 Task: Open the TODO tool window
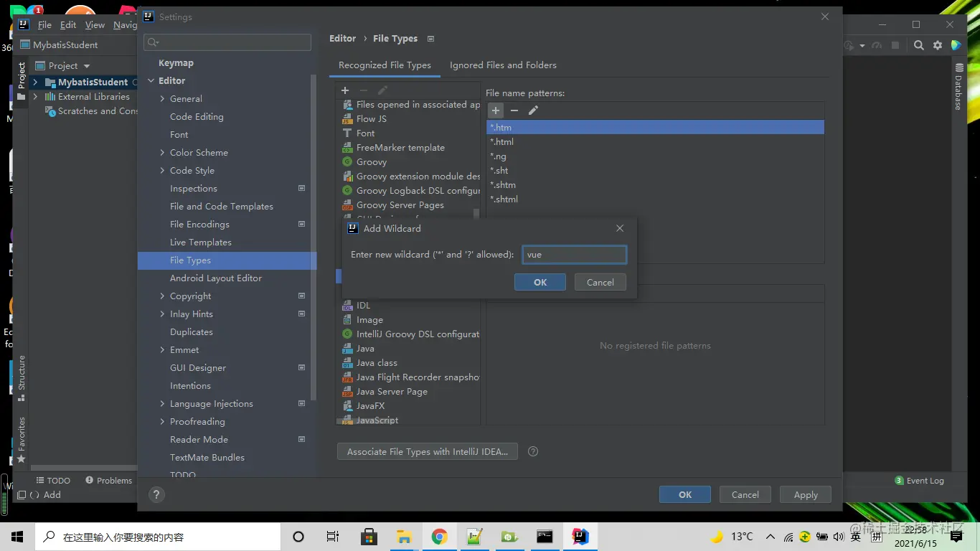point(53,481)
